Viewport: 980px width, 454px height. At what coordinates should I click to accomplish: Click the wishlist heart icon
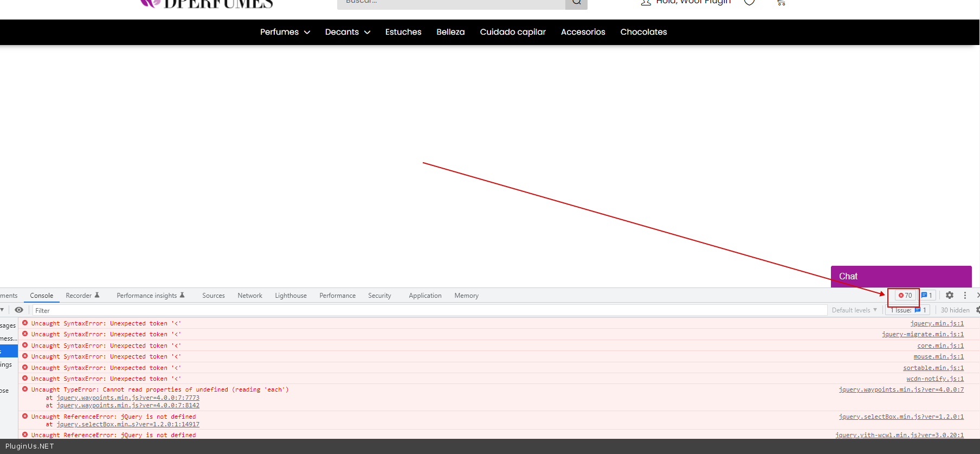tap(750, 3)
